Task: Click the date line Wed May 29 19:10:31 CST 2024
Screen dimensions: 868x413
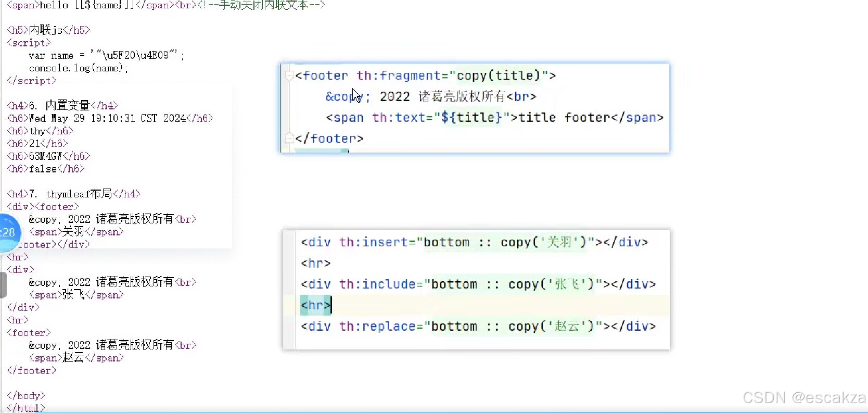Action: [x=110, y=118]
